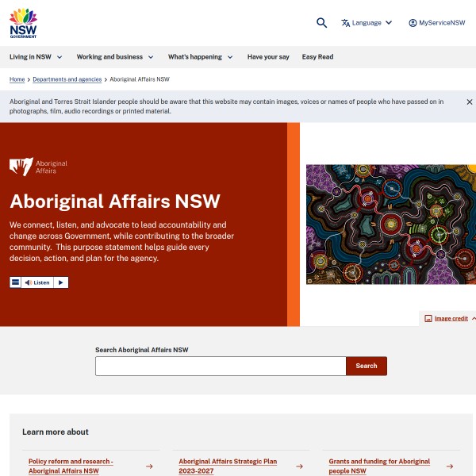The width and height of the screenshot is (476, 476).
Task: Expand the What's happening menu
Action: click(x=201, y=57)
